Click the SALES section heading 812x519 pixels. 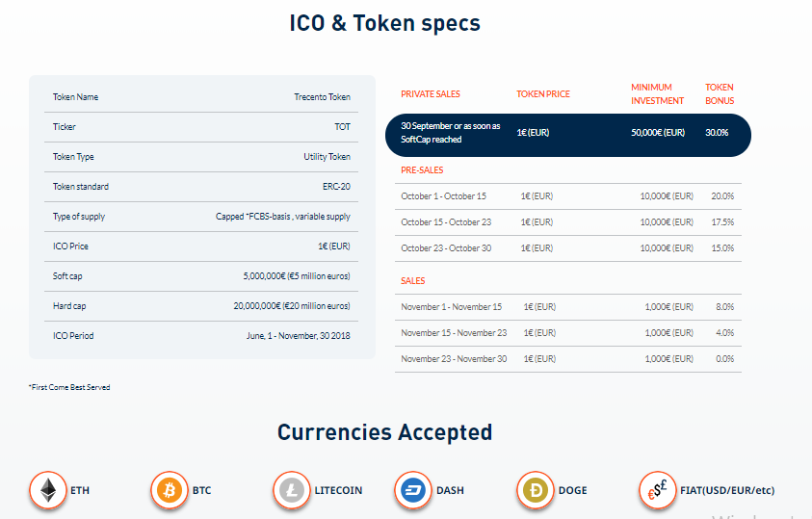coord(412,281)
